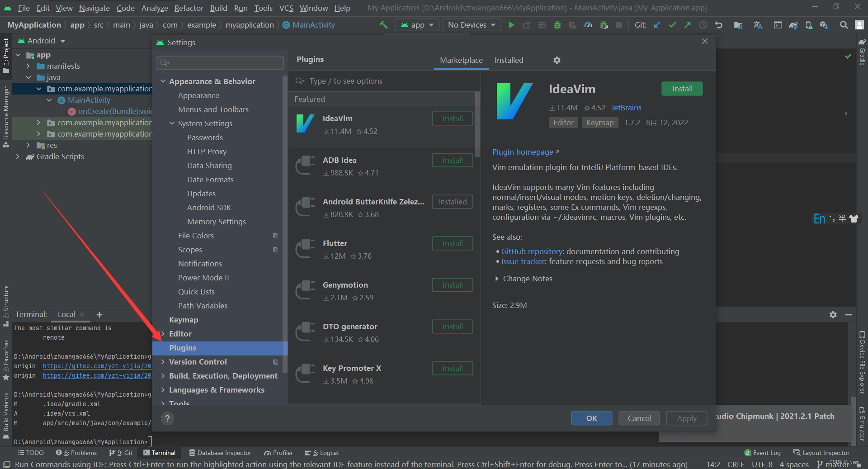The height and width of the screenshot is (469, 868).
Task: Select Keymap settings item
Action: click(184, 320)
